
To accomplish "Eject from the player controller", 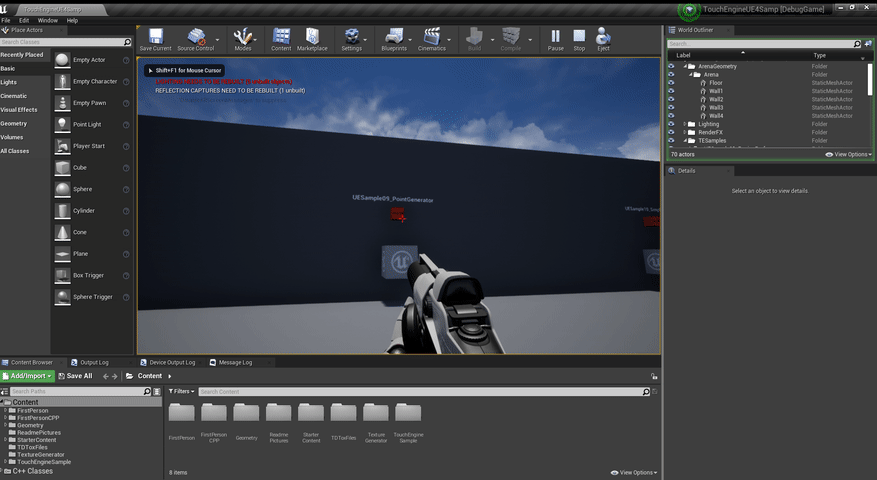I will (x=603, y=39).
